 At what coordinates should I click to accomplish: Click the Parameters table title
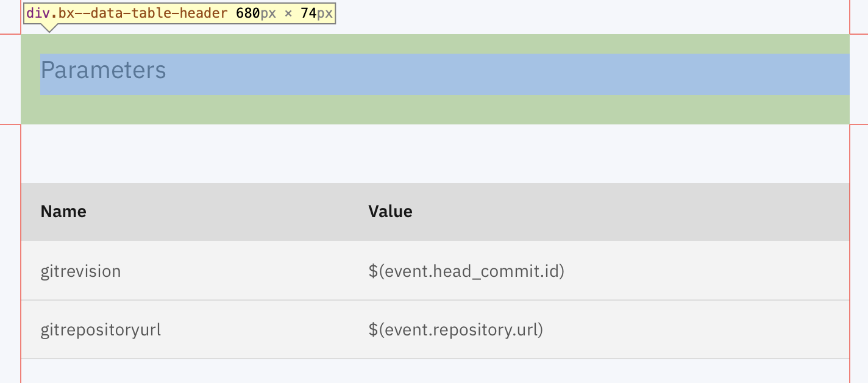[103, 71]
